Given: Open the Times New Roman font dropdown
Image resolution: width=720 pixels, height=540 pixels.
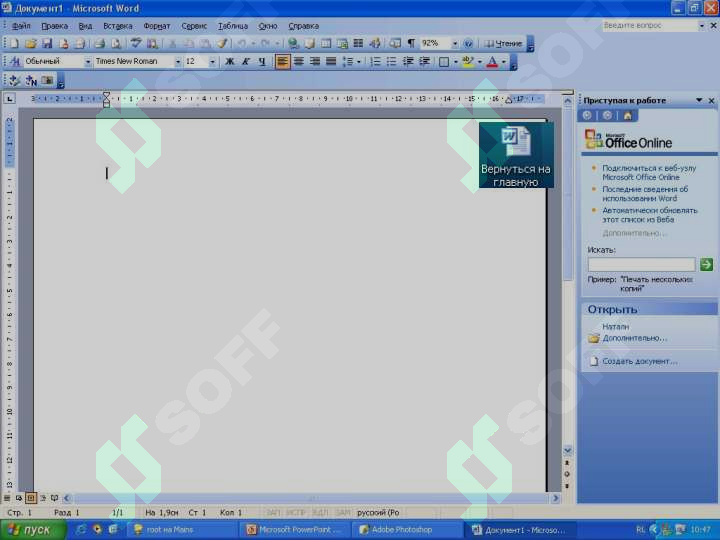Looking at the screenshot, I should click(x=178, y=62).
